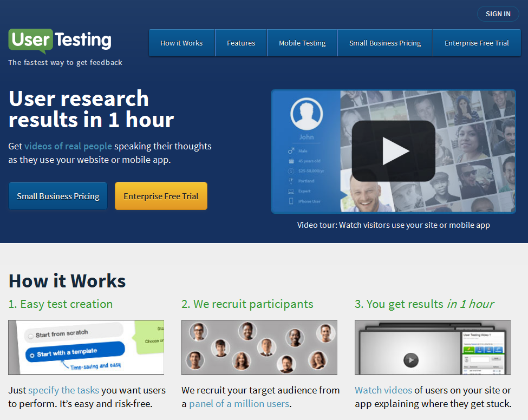
Task: Click the 'Male' gender icon in John's profile
Action: 291,151
